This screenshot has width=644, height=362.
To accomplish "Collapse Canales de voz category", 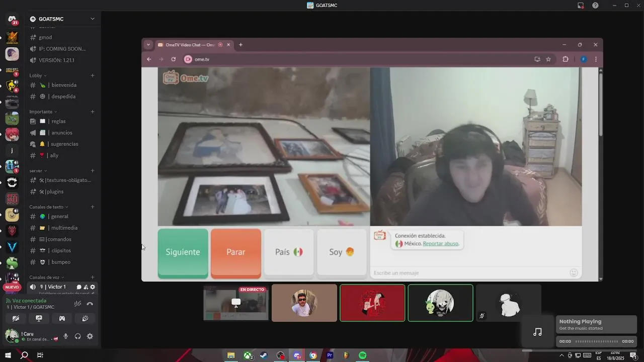I will tap(47, 277).
